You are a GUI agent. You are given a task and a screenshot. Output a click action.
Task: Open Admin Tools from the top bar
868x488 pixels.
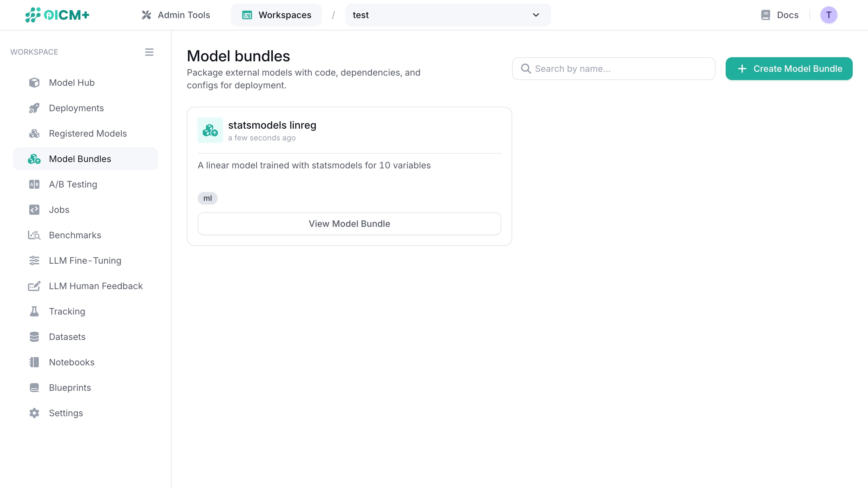click(x=176, y=15)
